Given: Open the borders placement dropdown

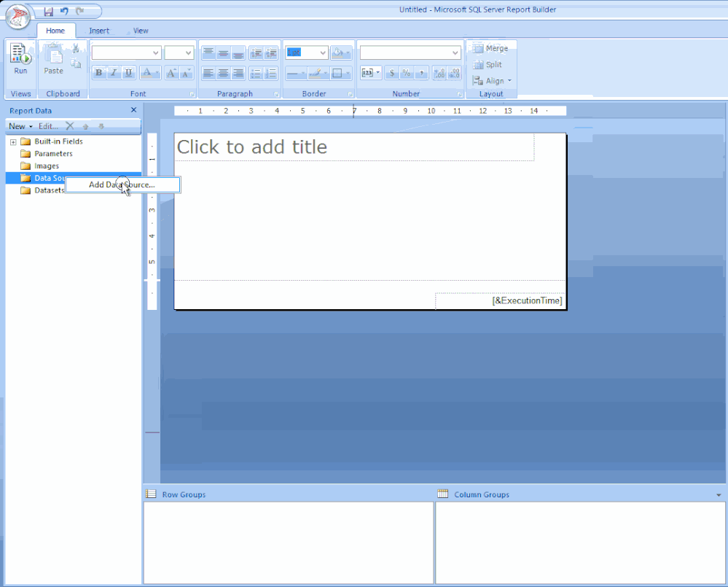Looking at the screenshot, I should tap(341, 73).
